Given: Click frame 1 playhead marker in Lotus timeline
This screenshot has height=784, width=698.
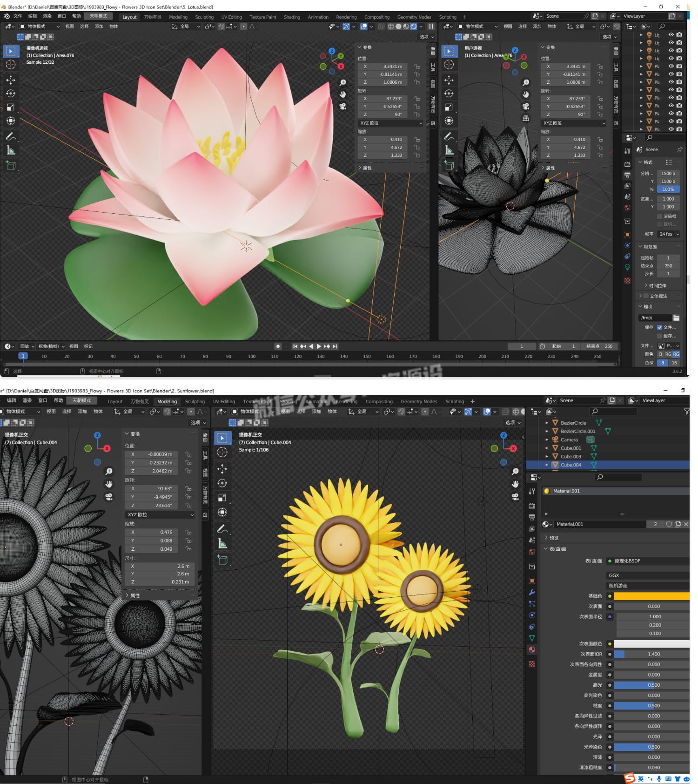Looking at the screenshot, I should pos(23,356).
